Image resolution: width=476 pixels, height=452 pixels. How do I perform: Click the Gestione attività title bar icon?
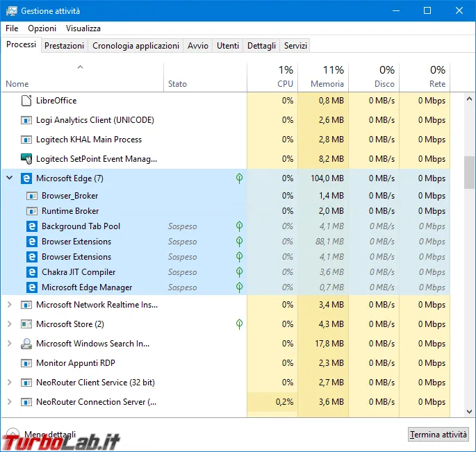(12, 11)
